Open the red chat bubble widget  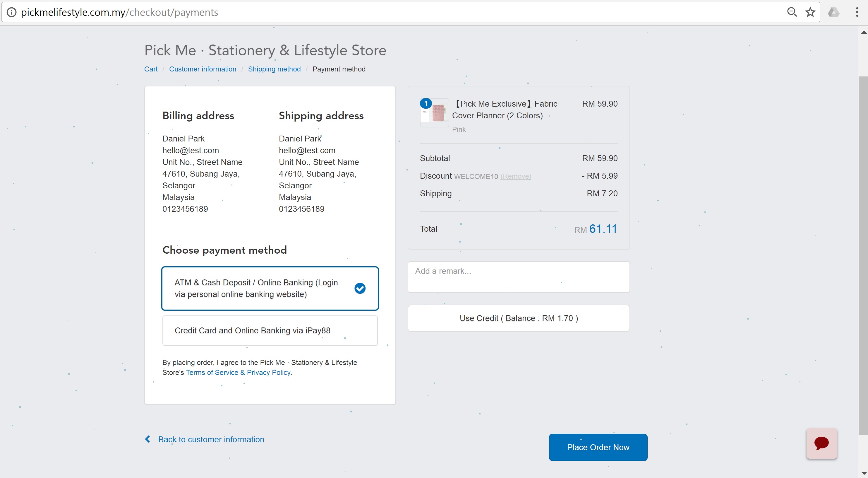point(821,443)
